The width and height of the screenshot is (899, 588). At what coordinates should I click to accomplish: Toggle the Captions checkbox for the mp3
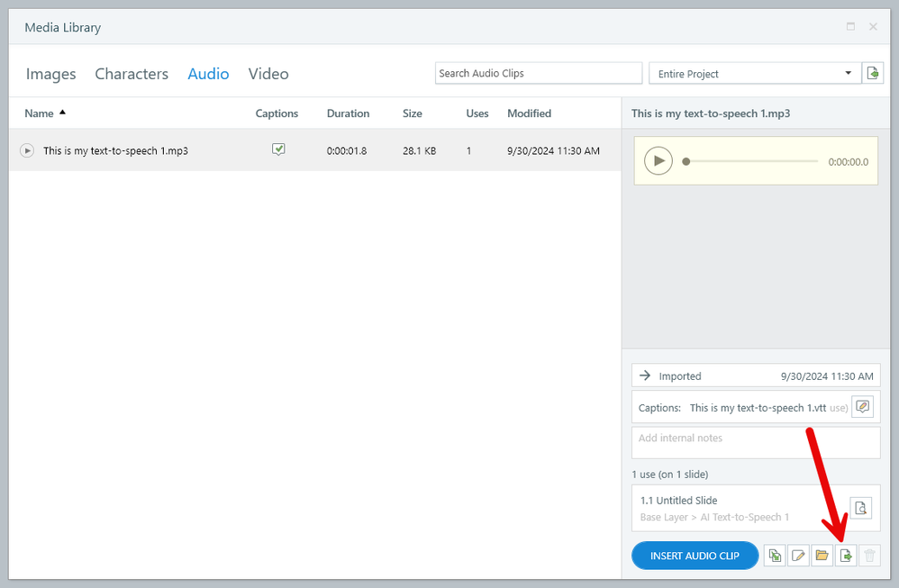pyautogui.click(x=278, y=150)
